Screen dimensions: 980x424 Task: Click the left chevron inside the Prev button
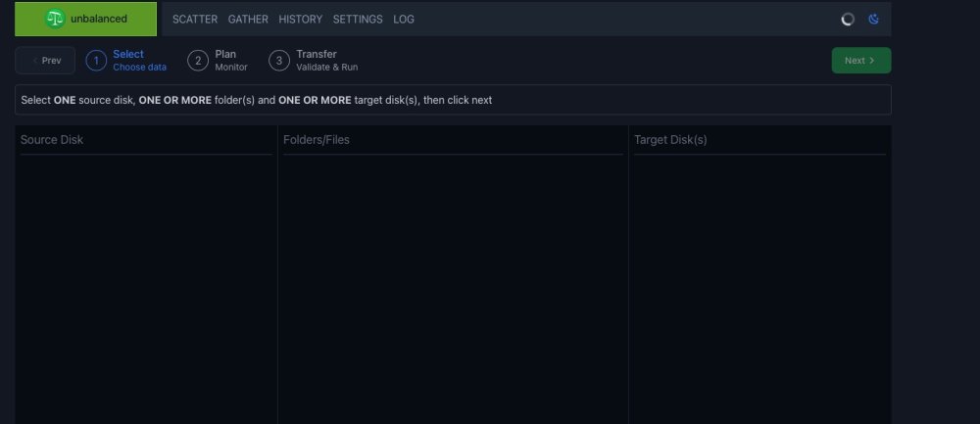pos(35,61)
